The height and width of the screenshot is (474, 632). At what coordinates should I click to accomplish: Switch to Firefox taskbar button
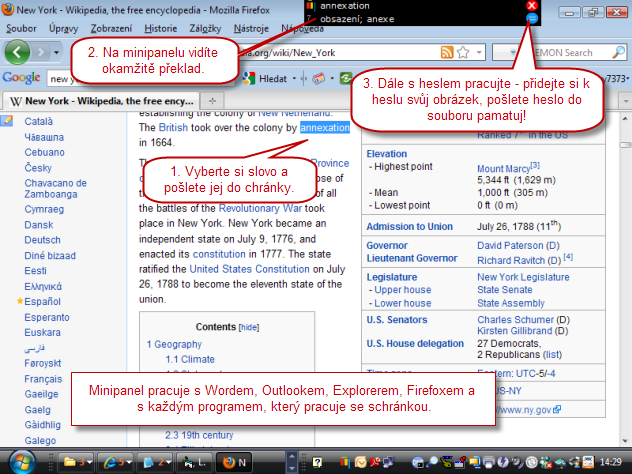pos(236,462)
